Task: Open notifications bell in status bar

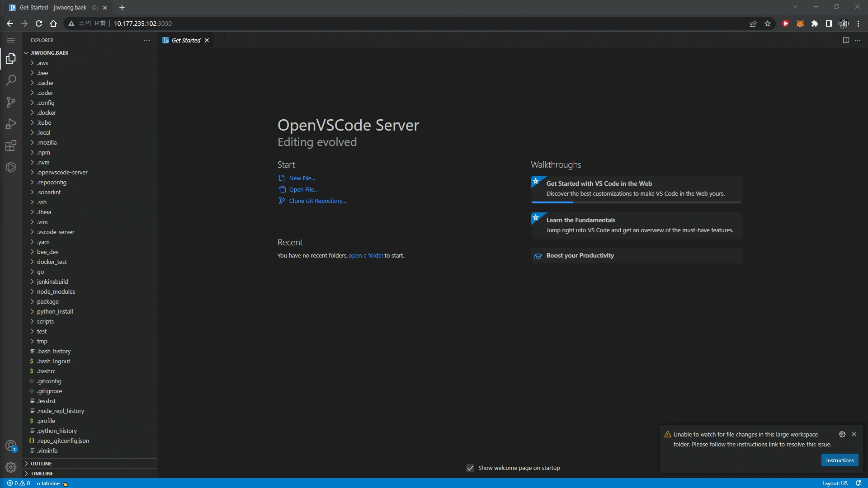Action: coord(858,483)
